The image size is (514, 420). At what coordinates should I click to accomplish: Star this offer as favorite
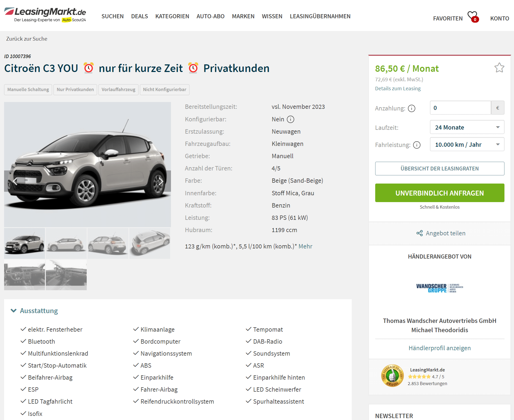[499, 68]
